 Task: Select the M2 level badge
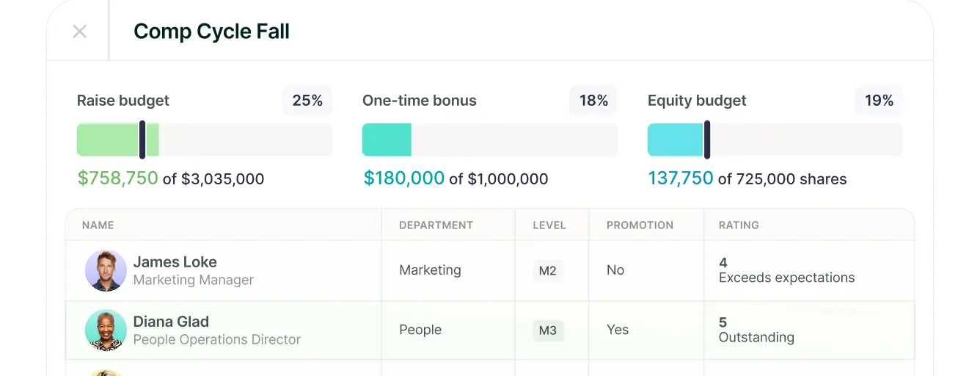[x=548, y=271]
